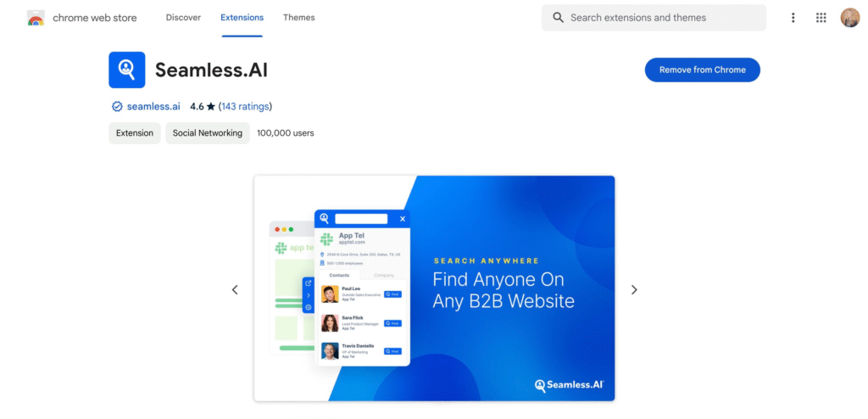
Task: Click the rating star icon
Action: (211, 106)
